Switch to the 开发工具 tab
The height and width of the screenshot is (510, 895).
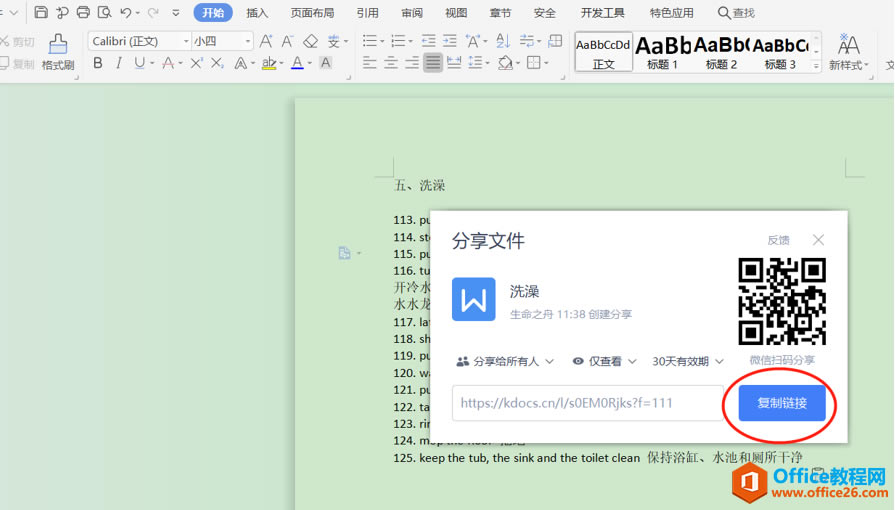(x=603, y=13)
